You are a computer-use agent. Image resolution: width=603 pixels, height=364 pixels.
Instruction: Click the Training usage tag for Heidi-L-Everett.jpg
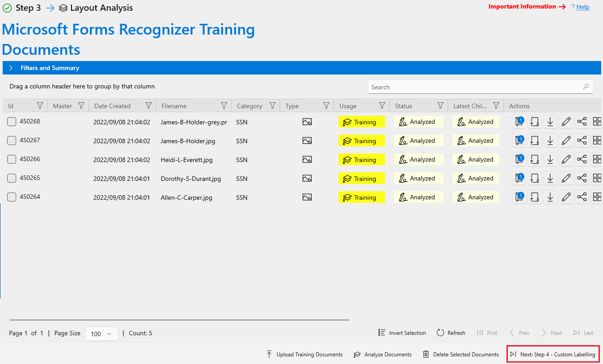(x=362, y=160)
